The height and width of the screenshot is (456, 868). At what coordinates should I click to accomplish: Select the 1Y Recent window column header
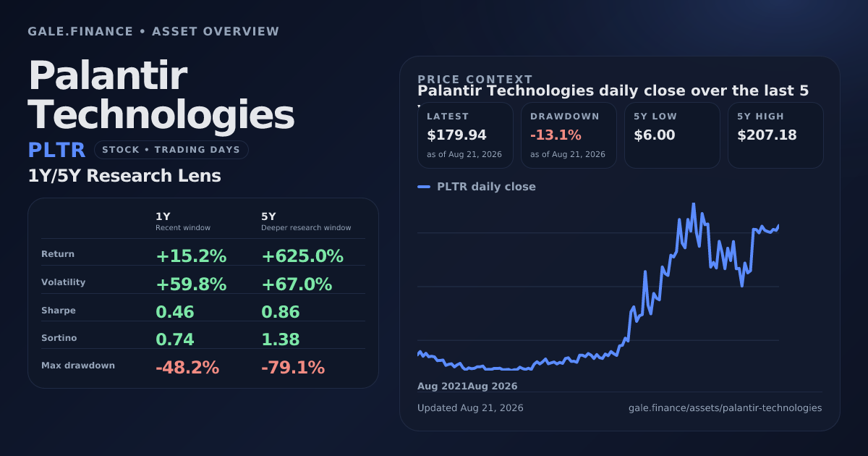(x=183, y=221)
